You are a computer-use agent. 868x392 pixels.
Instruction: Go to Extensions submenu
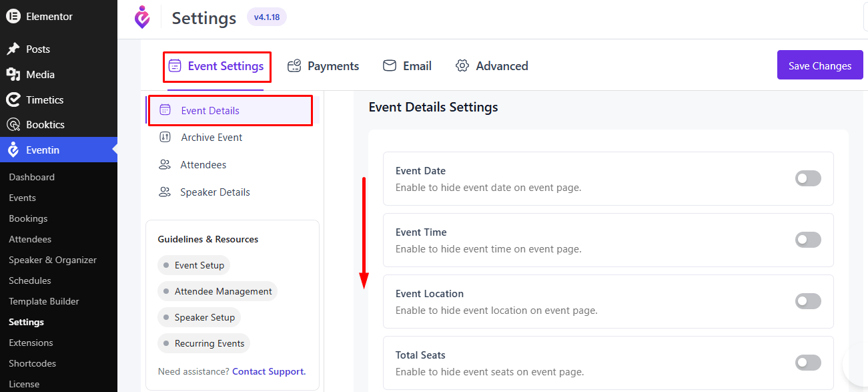(31, 343)
